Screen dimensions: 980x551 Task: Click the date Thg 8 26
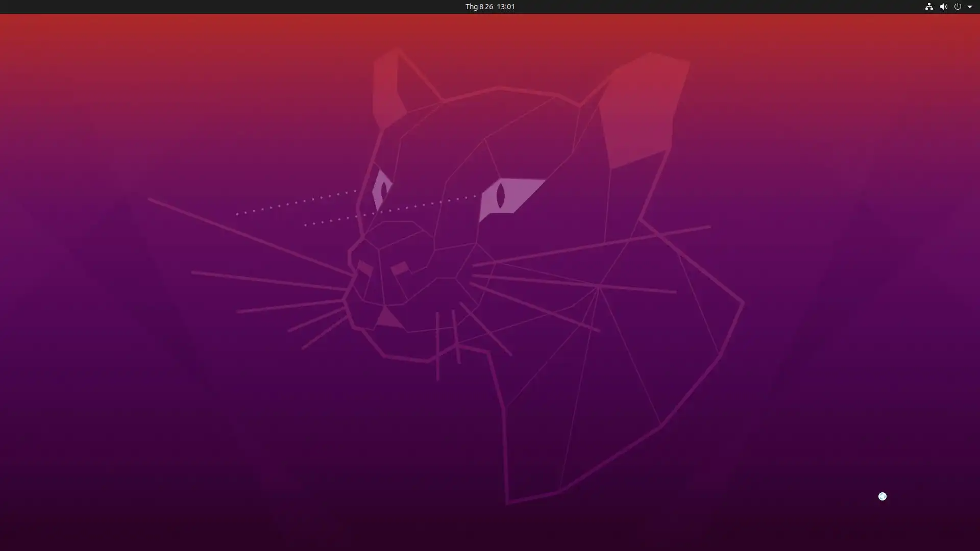pyautogui.click(x=479, y=7)
